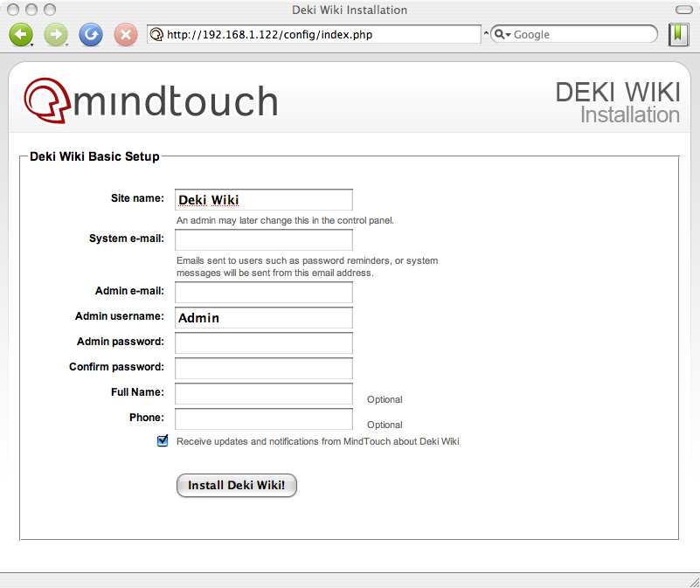This screenshot has height=588, width=700.
Task: Click the toolbar toggle pill in title bar
Action: pyautogui.click(x=684, y=10)
